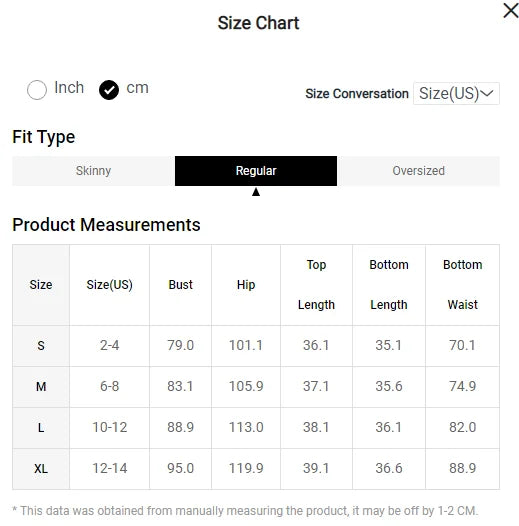The width and height of the screenshot is (519, 526).
Task: Choose the Oversized fit tab
Action: [x=418, y=171]
